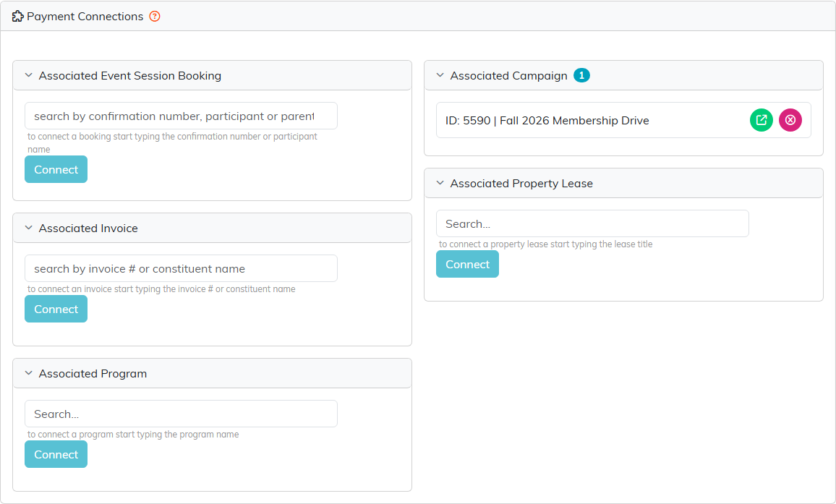Click the invoice # or constituent search field
The width and height of the screenshot is (836, 504).
[x=182, y=268]
